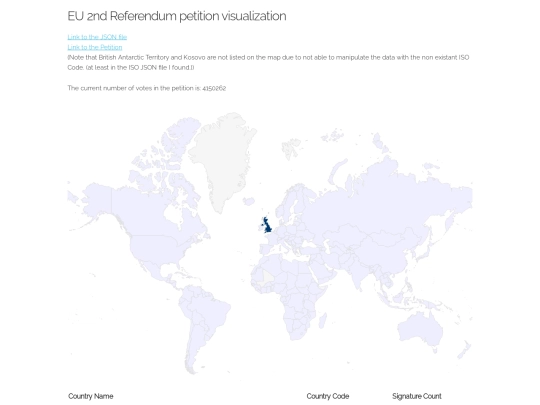This screenshot has height=405, width=540.
Task: Click the Country Name column header
Action: [x=91, y=396]
